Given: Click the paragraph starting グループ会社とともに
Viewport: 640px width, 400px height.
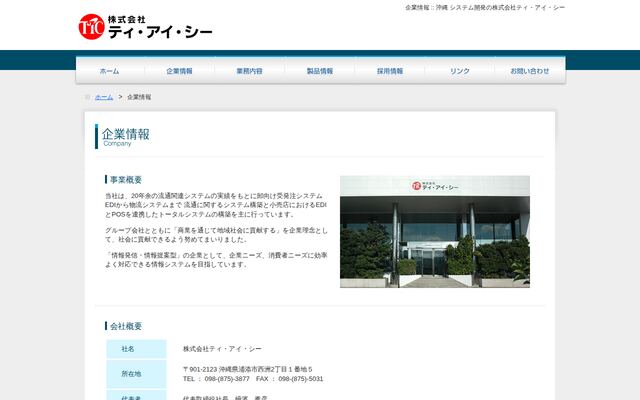Looking at the screenshot, I should [x=216, y=235].
